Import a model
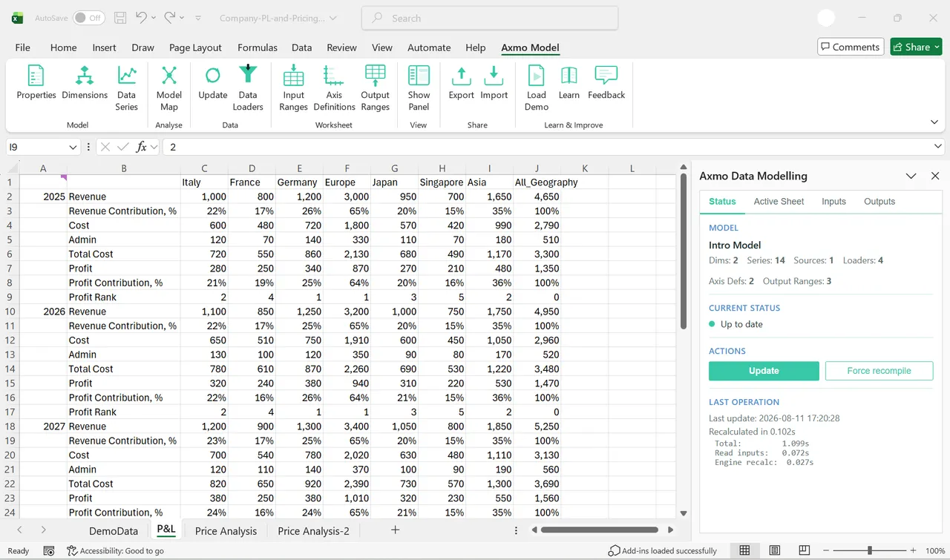 point(494,82)
